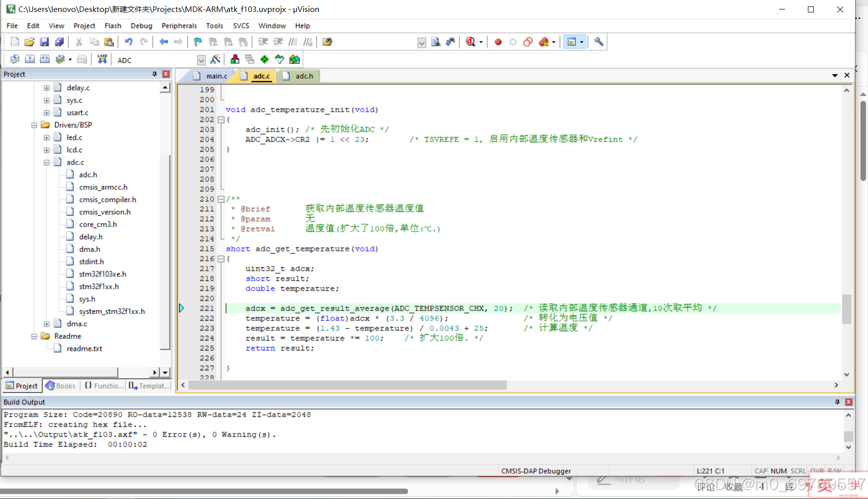Click the Translate current file icon
Viewport: 868px width, 499px height.
15,60
